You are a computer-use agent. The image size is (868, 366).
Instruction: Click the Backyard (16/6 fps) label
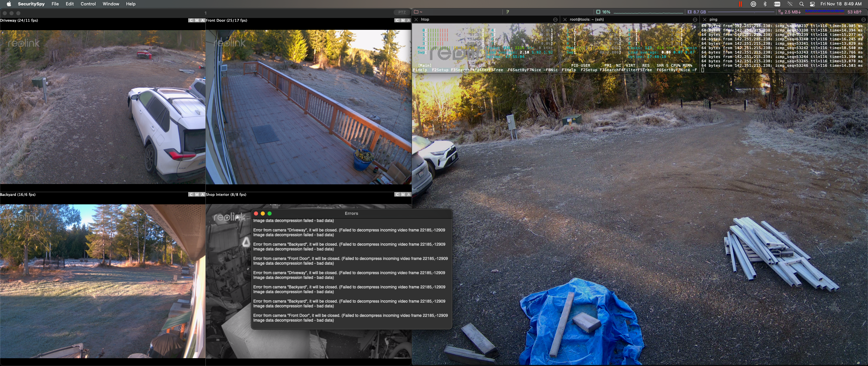(18, 195)
